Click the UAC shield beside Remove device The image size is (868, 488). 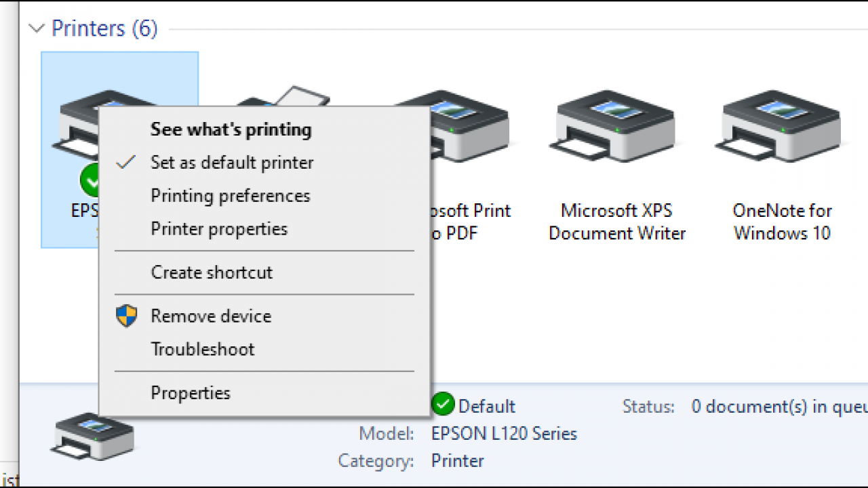point(126,315)
